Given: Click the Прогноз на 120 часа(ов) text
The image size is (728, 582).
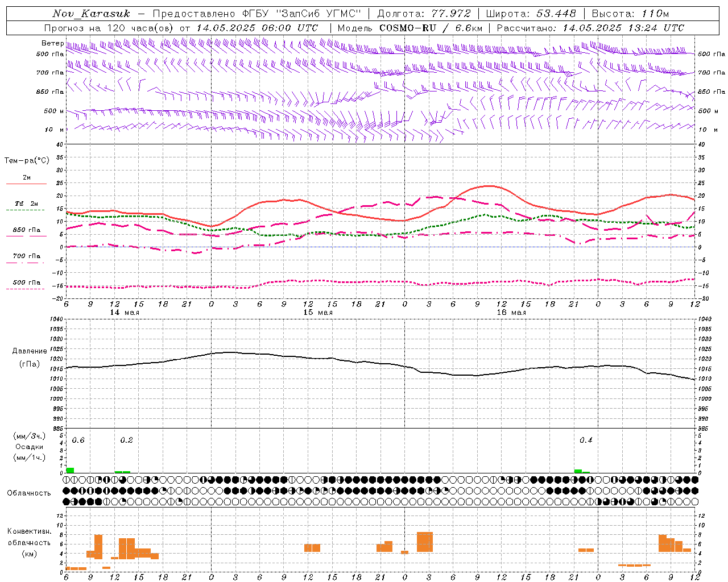Looking at the screenshot, I should pos(110,28).
